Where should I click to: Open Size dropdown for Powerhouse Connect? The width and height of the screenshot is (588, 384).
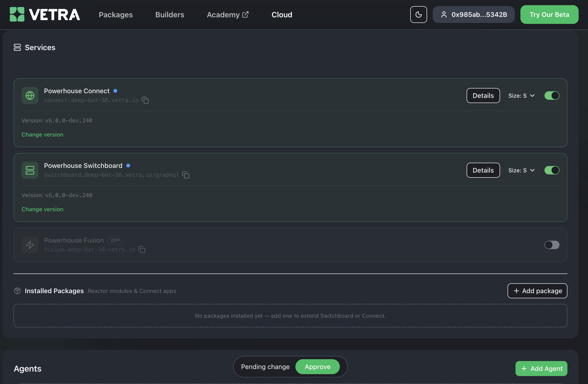[522, 96]
